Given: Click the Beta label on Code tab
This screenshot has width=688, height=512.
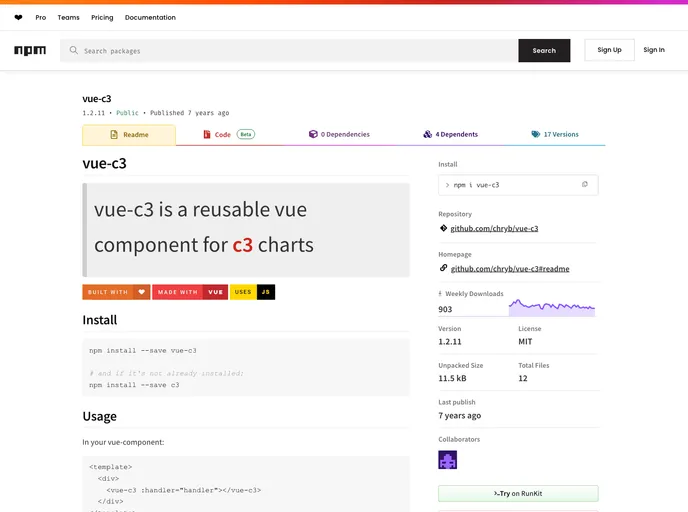Looking at the screenshot, I should 246,134.
